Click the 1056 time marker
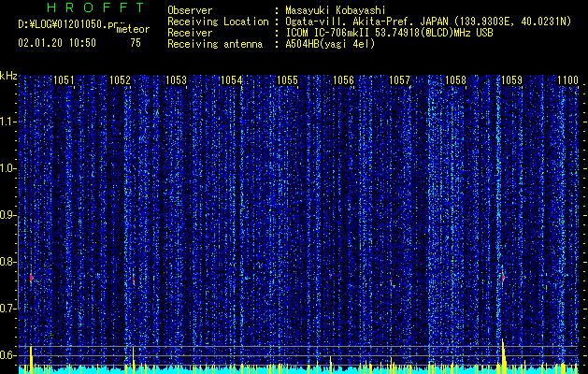The width and height of the screenshot is (588, 374). (343, 79)
